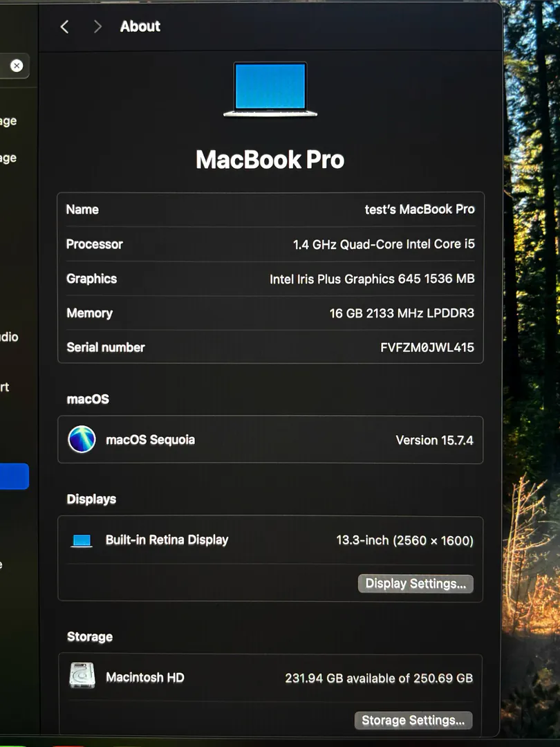Click the "Displays" section heading

click(91, 499)
